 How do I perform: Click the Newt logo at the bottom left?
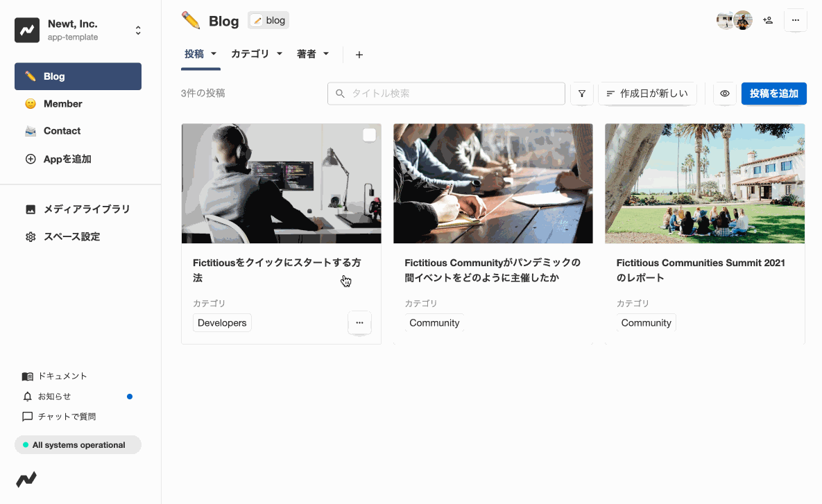(26, 480)
